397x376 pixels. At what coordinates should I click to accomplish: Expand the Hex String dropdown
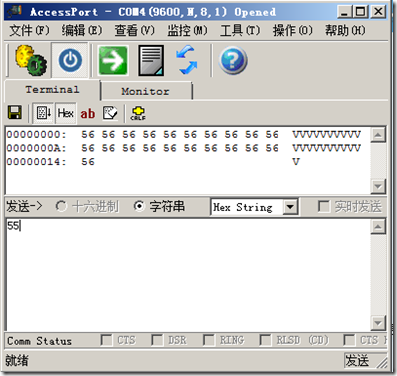pyautogui.click(x=290, y=207)
